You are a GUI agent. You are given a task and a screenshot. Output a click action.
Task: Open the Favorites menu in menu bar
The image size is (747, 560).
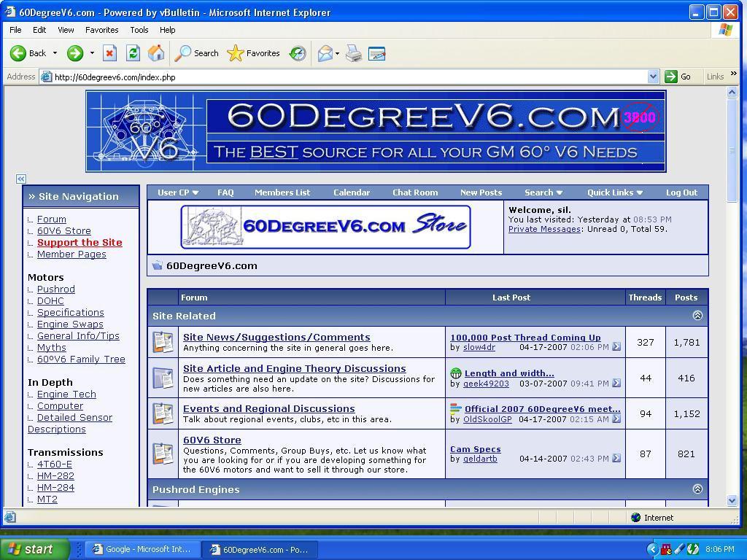[101, 30]
